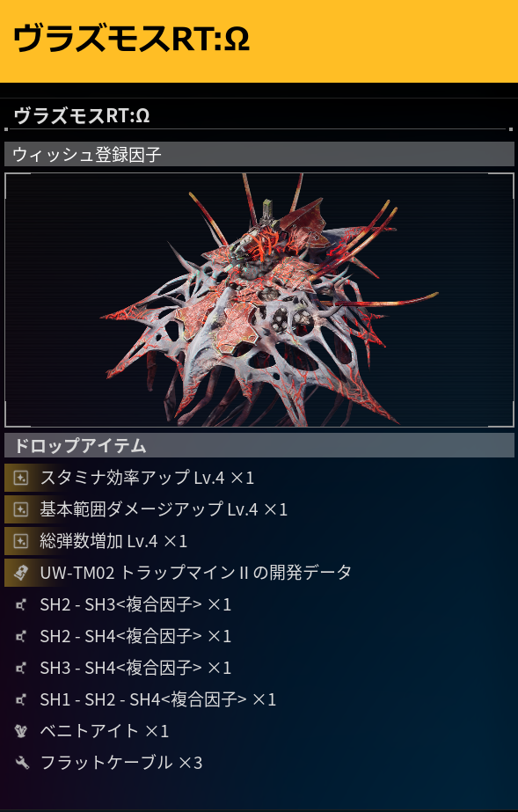Click the ヴラズモスRT:Ω enemy image
This screenshot has width=518, height=812.
click(259, 300)
